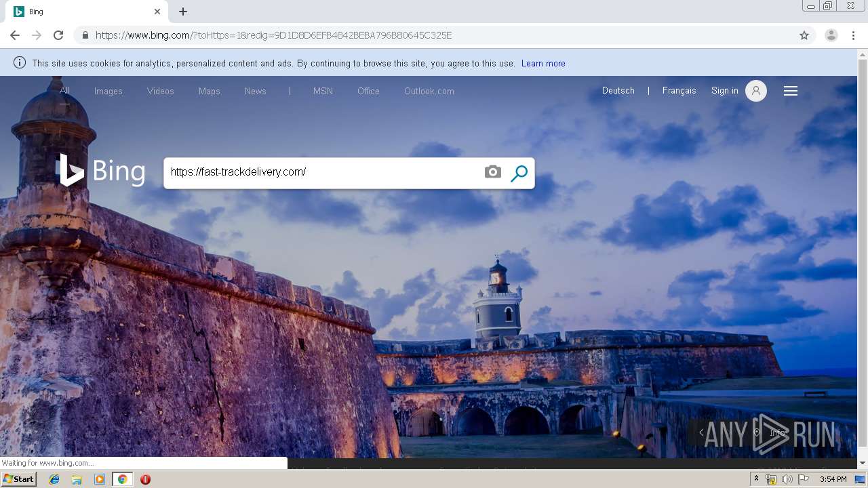Switch language to Deutsch

(x=618, y=90)
